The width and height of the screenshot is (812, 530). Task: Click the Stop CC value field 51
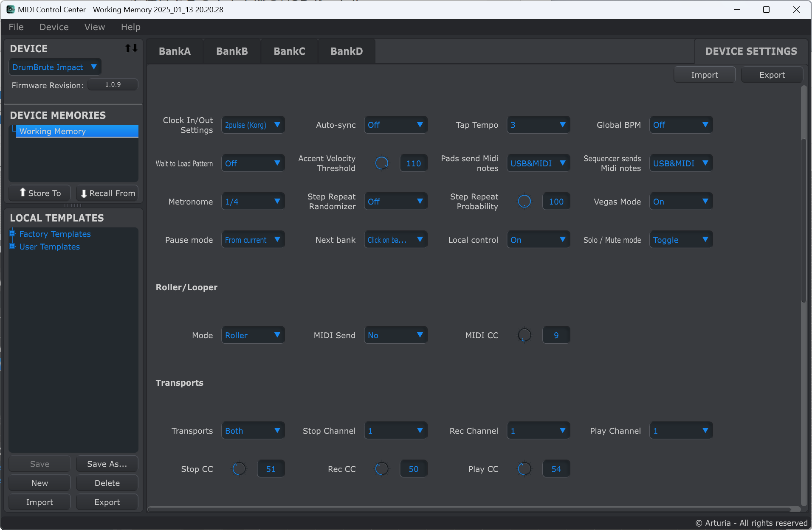pos(271,469)
